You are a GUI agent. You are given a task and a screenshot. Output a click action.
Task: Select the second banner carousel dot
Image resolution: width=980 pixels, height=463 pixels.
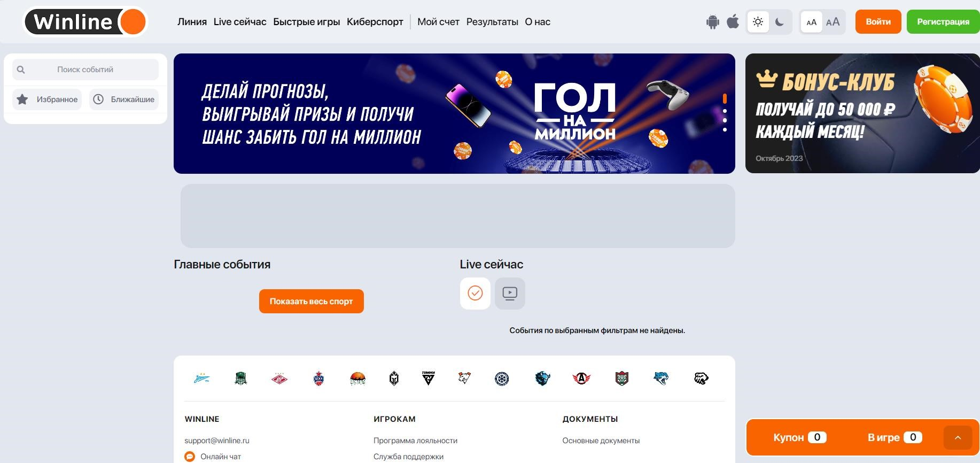(725, 111)
